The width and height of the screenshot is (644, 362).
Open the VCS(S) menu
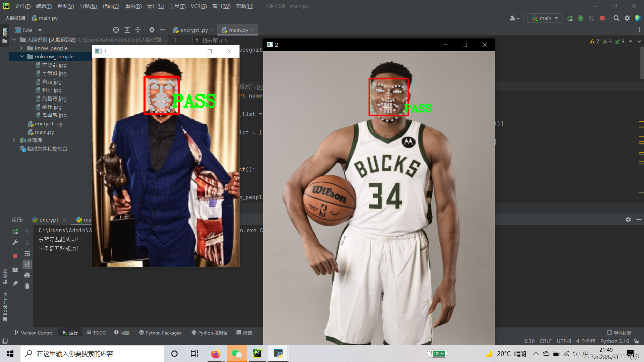click(199, 6)
